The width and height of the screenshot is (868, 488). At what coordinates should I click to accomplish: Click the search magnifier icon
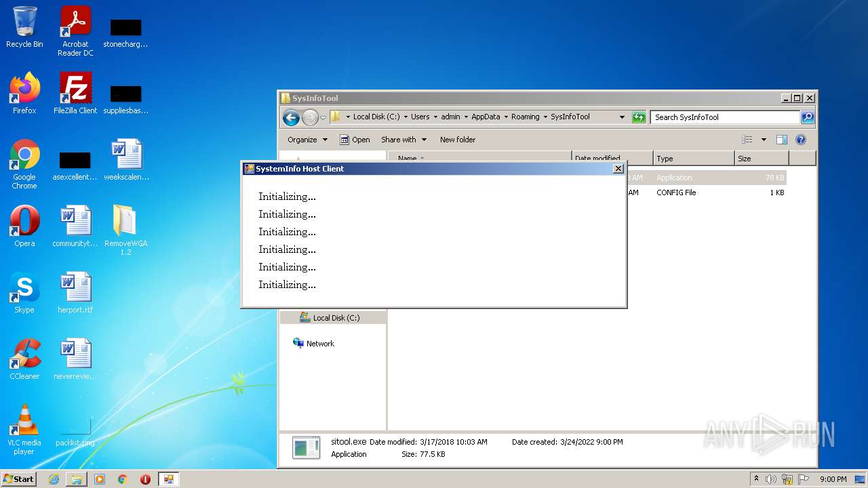[807, 117]
